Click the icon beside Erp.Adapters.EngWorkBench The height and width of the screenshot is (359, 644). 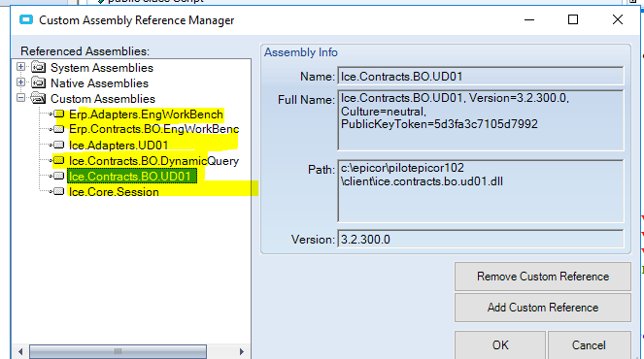pyautogui.click(x=59, y=114)
